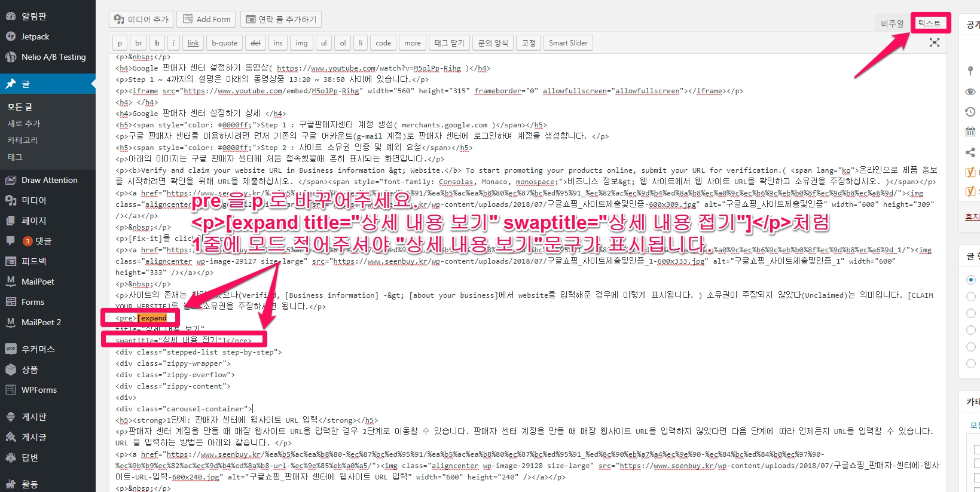The height and width of the screenshot is (492, 980).
Task: Open the WPForms sidebar menu
Action: (x=39, y=390)
